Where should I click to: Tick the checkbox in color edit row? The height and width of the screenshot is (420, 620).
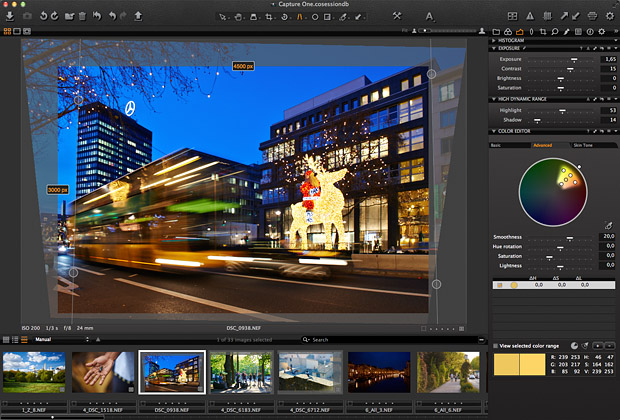pos(498,286)
